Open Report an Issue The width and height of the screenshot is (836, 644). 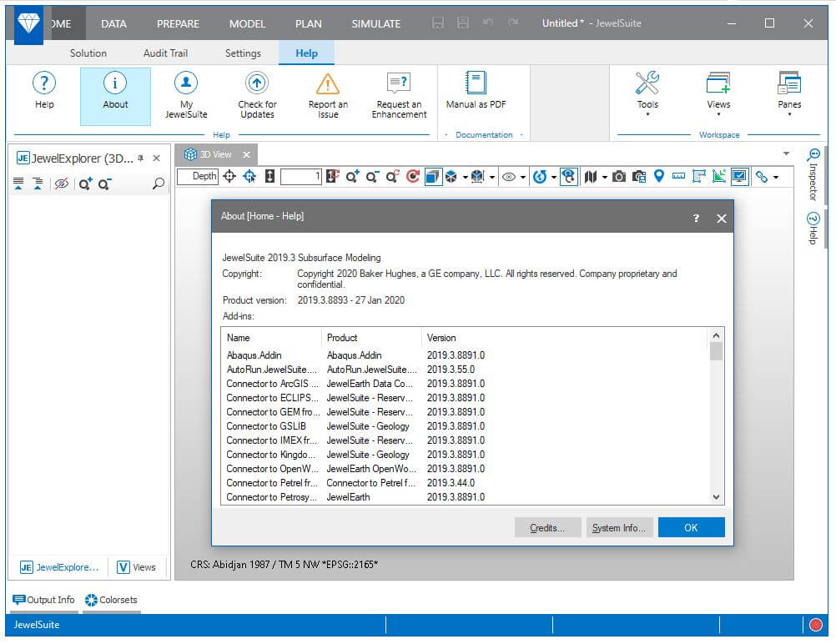click(328, 83)
